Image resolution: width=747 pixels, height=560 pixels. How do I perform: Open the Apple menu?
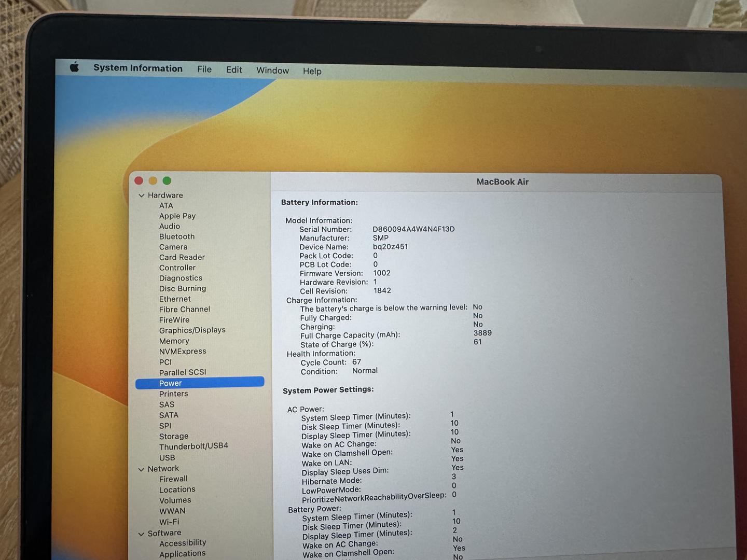point(74,67)
